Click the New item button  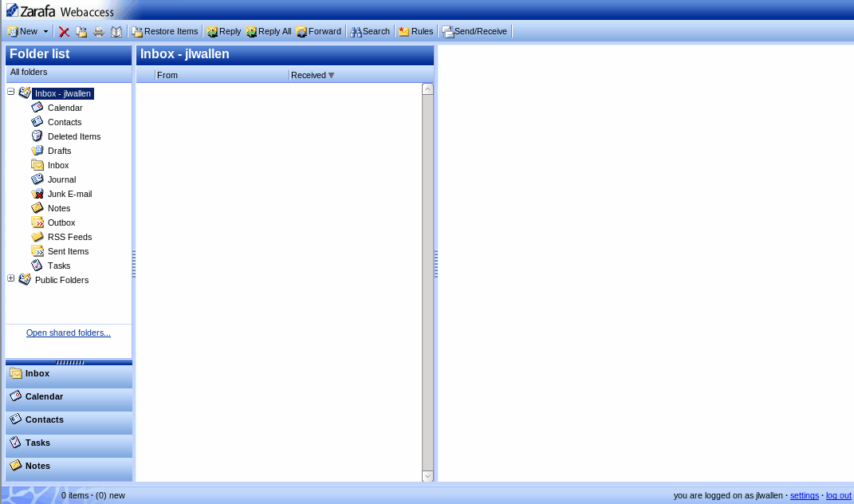pyautogui.click(x=22, y=32)
